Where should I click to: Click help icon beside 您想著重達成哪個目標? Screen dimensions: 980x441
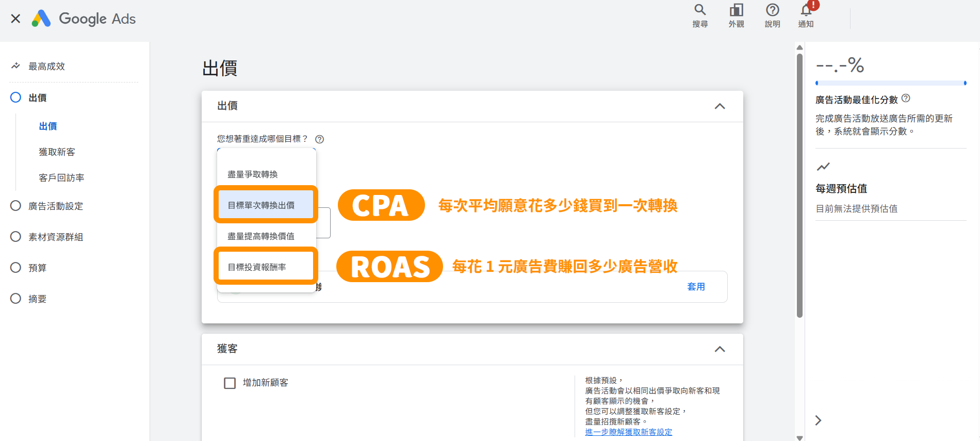[319, 139]
